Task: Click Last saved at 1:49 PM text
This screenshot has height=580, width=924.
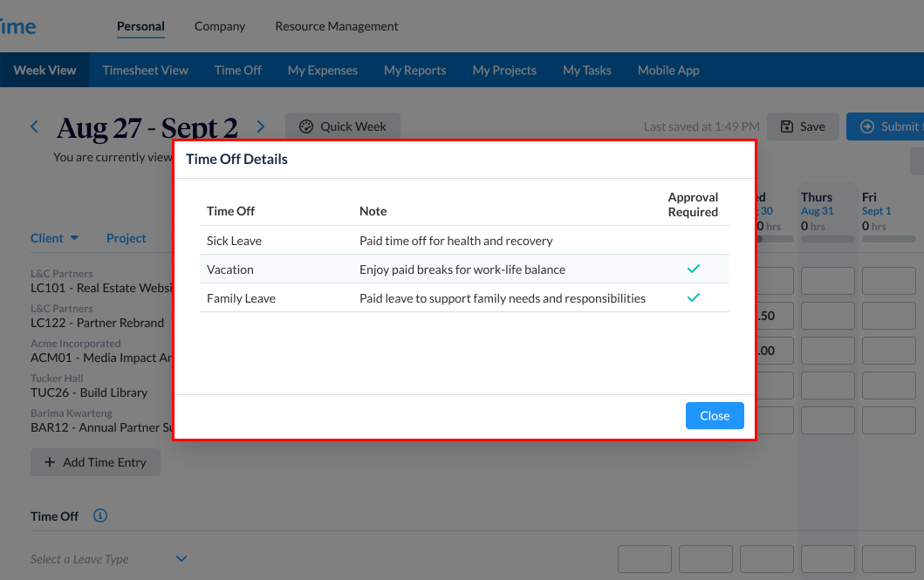Action: point(702,126)
